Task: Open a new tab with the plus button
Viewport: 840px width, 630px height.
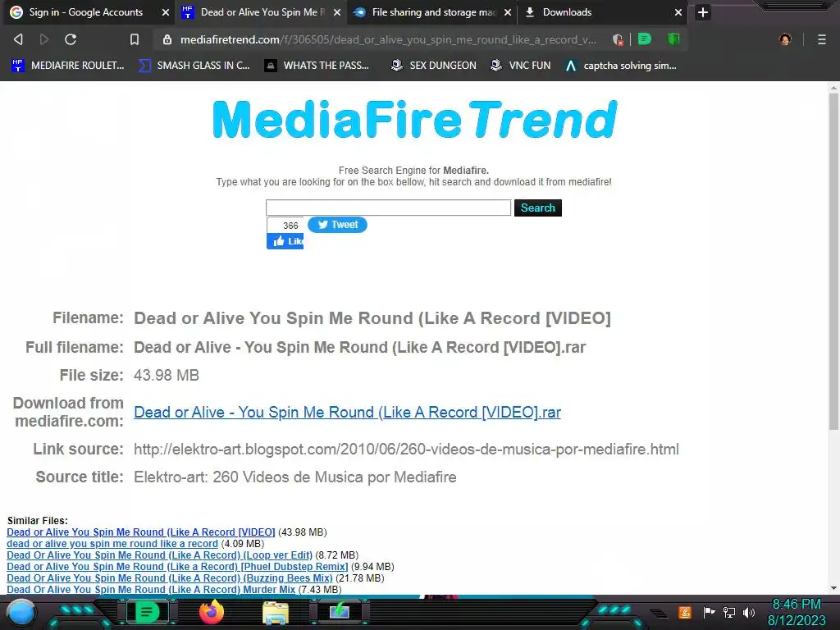Action: tap(703, 12)
